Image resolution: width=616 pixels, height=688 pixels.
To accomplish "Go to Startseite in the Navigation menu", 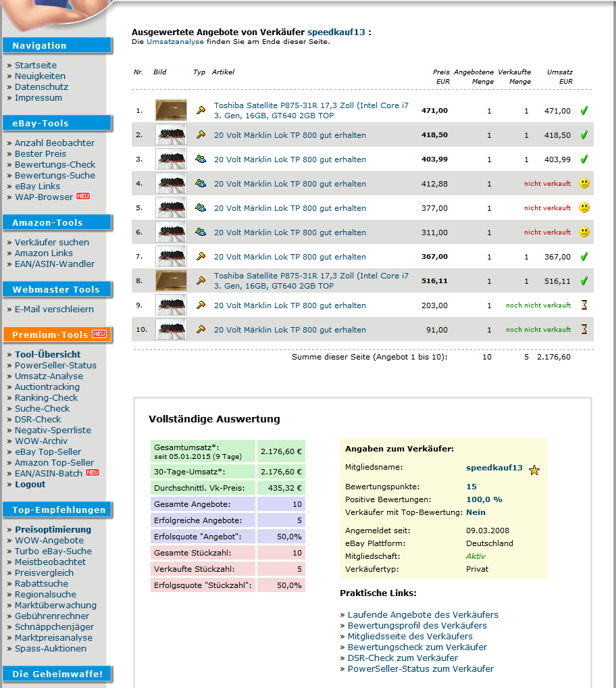I will pos(36,66).
